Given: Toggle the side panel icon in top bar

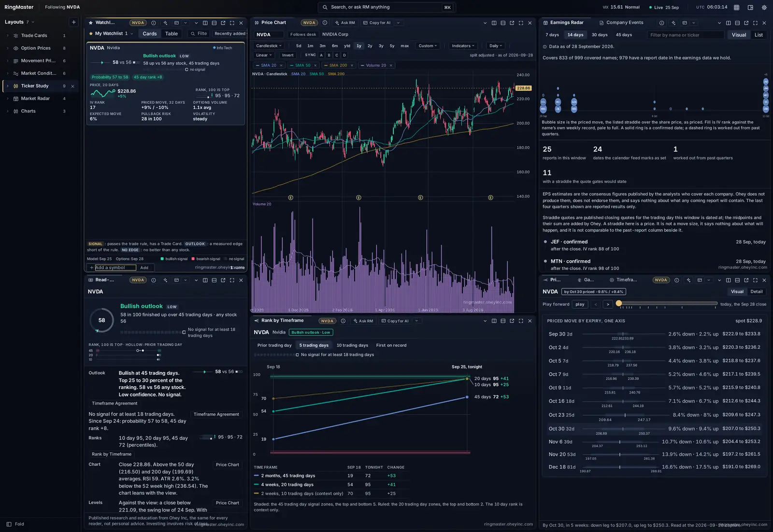Looking at the screenshot, I should tap(750, 7).
